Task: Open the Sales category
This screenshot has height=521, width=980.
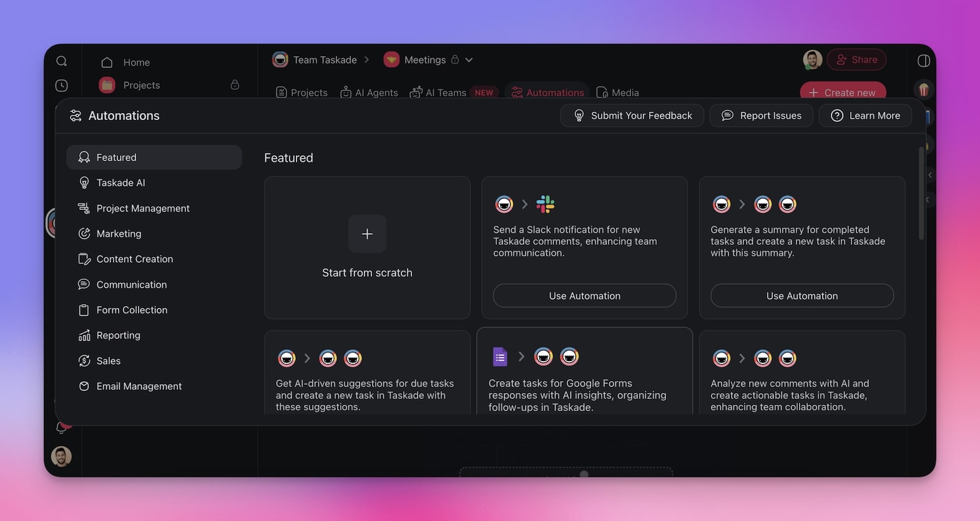Action: point(154,360)
